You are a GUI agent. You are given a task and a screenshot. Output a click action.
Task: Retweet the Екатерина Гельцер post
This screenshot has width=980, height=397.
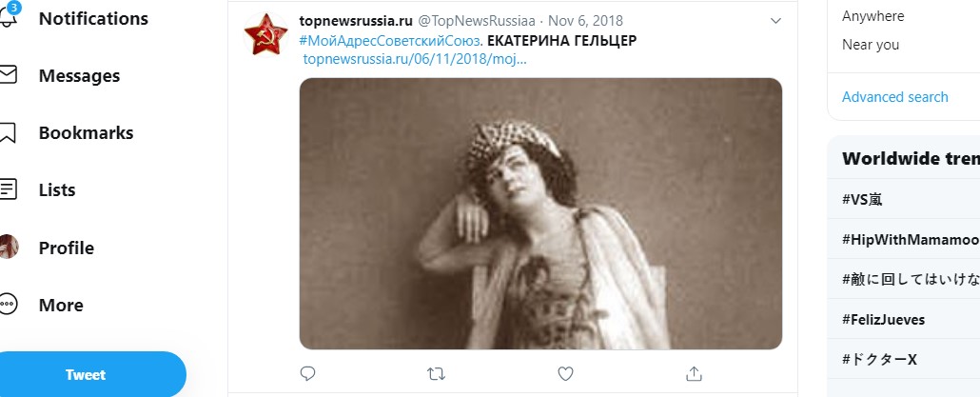(x=437, y=374)
